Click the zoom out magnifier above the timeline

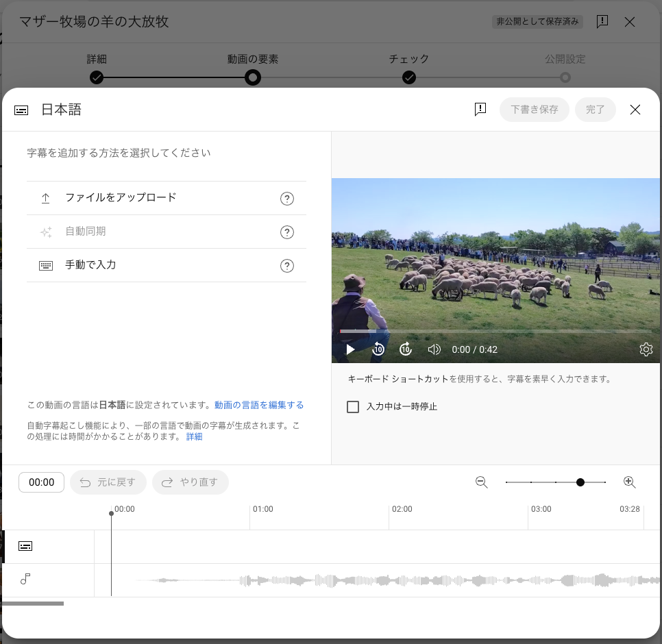(482, 482)
